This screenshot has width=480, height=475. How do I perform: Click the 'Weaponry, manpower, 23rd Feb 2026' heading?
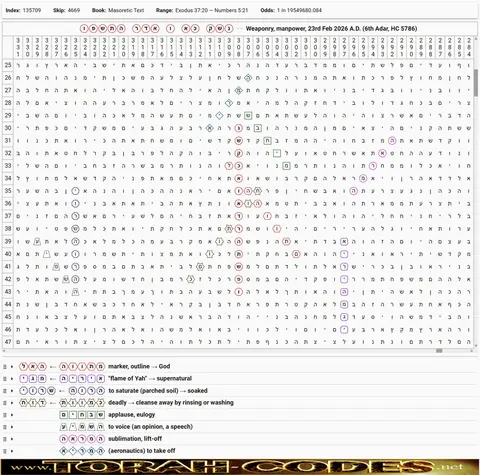[331, 29]
